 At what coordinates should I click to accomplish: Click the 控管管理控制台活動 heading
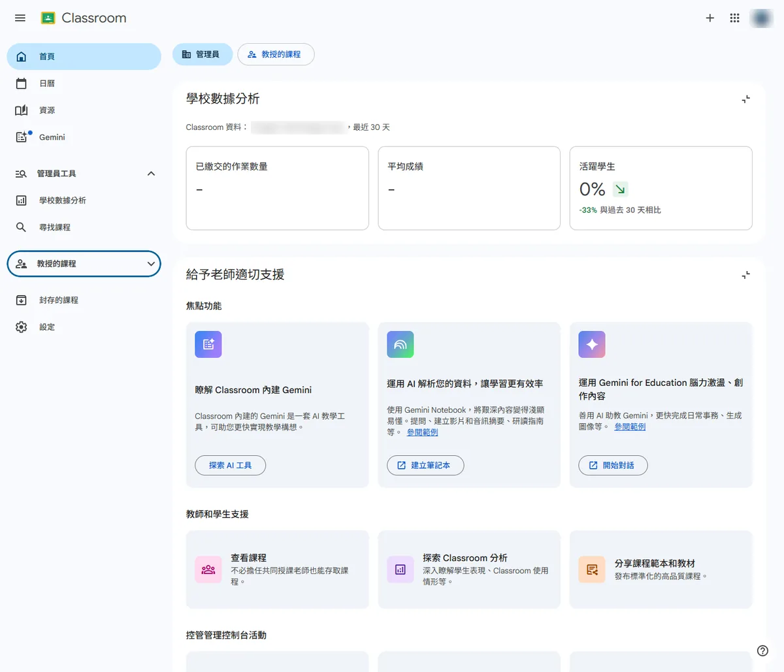[x=226, y=635]
